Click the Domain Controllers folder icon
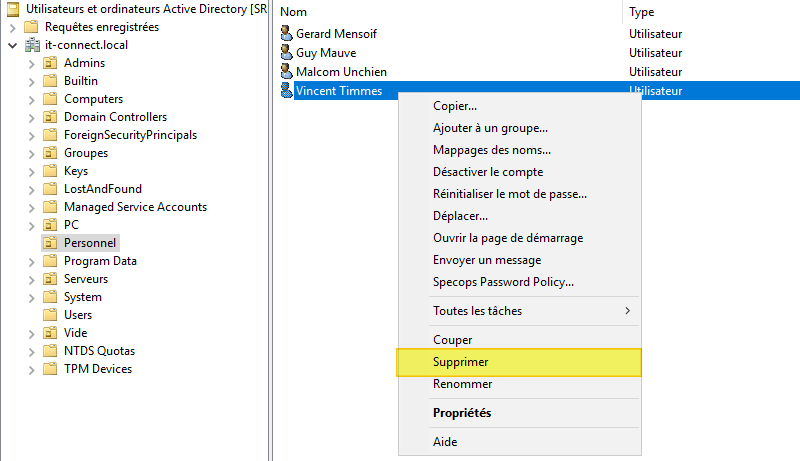The image size is (800, 461). (x=50, y=117)
